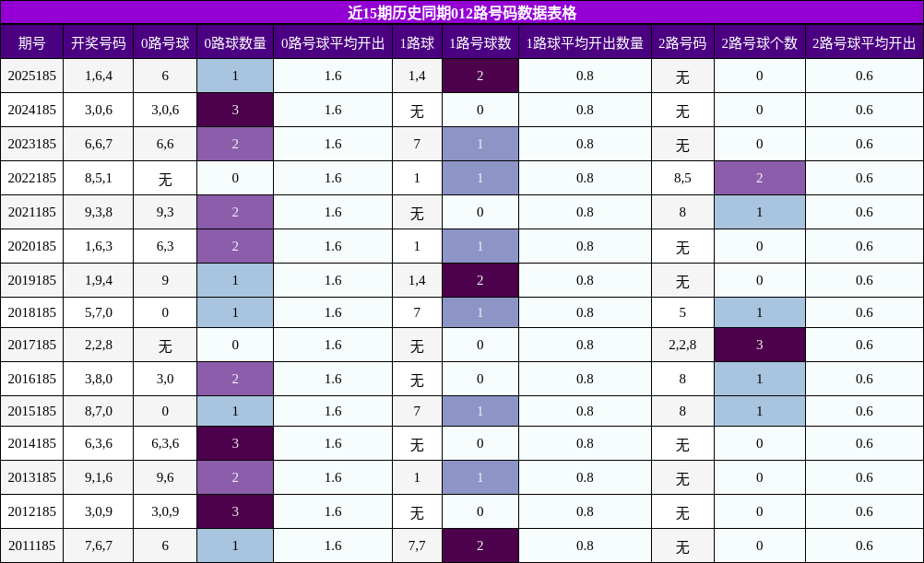This screenshot has width=924, height=563.
Task: Click the 0路号球 column header
Action: click(x=165, y=41)
